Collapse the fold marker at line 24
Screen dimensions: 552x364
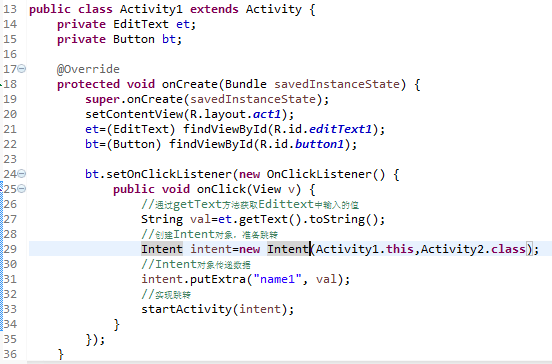[x=21, y=174]
